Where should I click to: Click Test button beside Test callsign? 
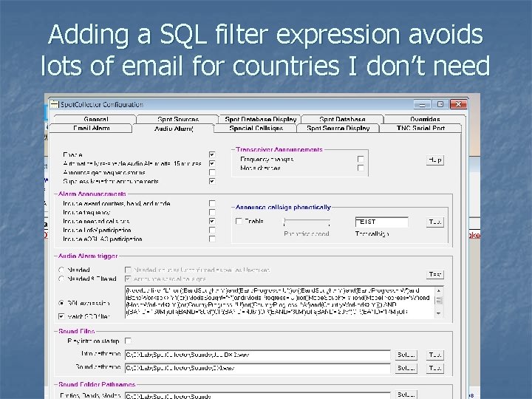(x=435, y=222)
